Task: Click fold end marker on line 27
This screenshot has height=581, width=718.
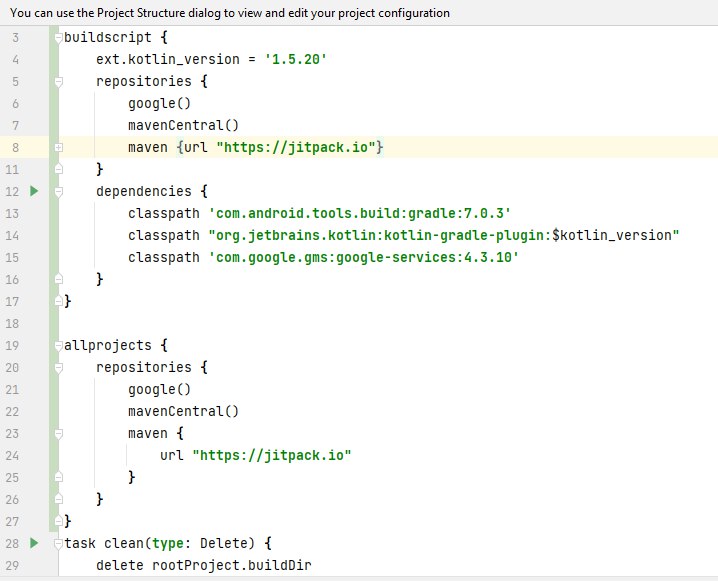Action: [x=58, y=521]
